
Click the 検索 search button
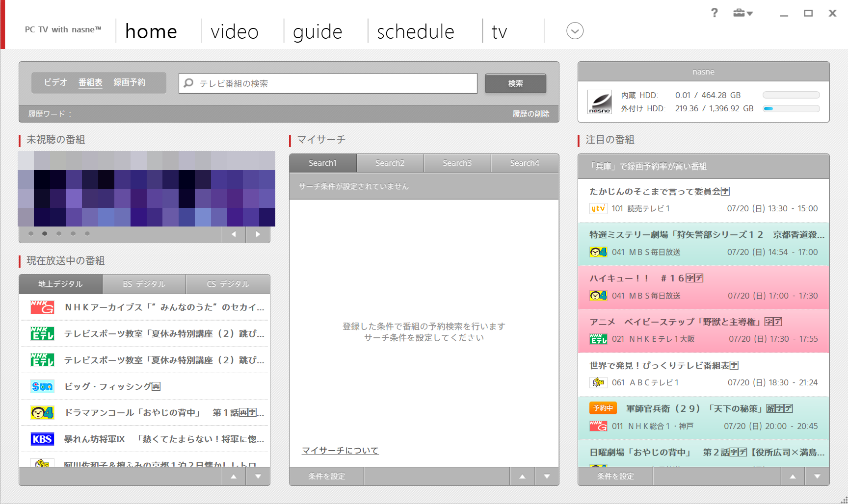[x=515, y=83]
